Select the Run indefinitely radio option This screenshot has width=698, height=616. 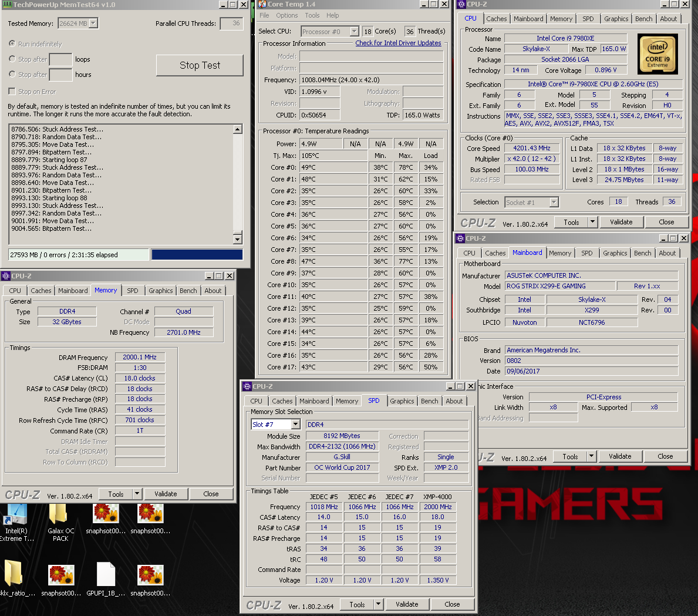coord(12,43)
